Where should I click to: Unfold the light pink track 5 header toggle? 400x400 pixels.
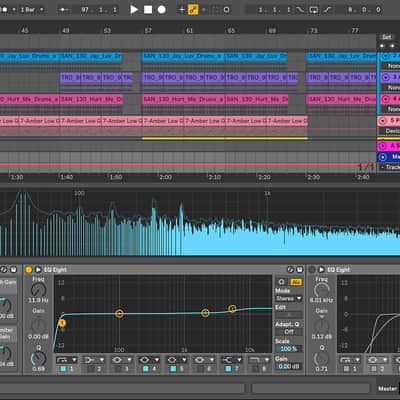pyautogui.click(x=383, y=121)
